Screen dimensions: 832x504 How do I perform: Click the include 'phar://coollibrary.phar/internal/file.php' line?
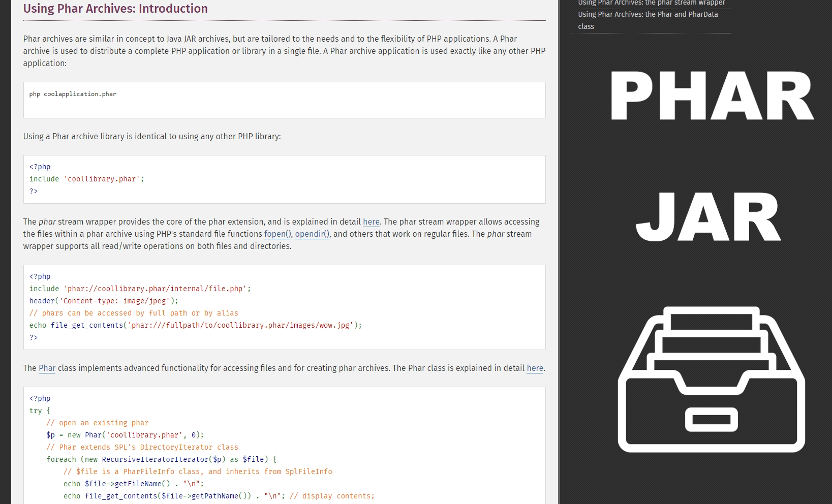tap(140, 289)
